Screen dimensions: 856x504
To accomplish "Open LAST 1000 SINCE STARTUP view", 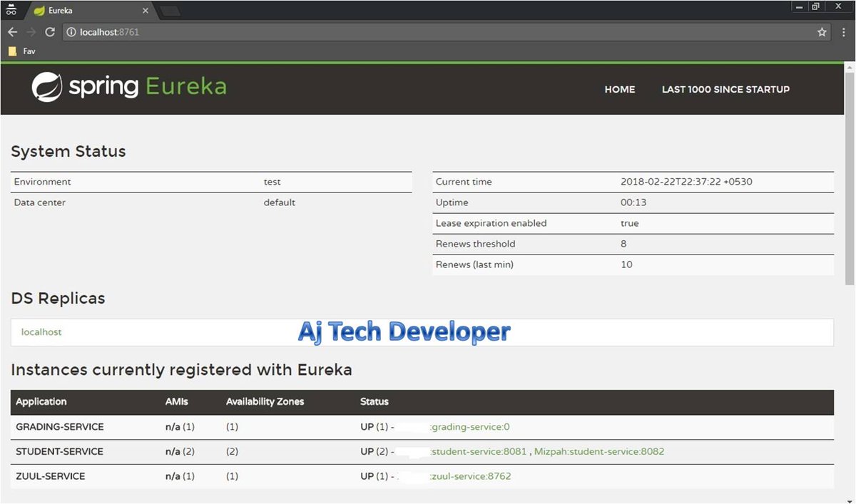I will (725, 89).
